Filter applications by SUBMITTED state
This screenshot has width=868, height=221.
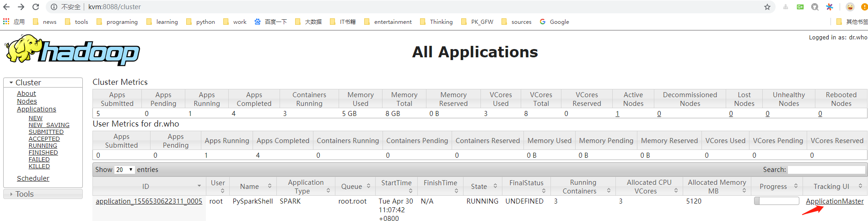point(46,132)
